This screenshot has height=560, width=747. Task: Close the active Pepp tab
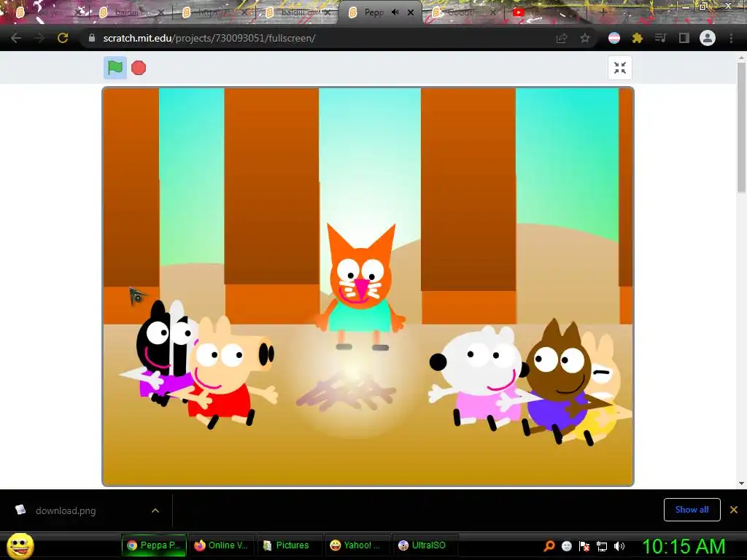(x=411, y=12)
